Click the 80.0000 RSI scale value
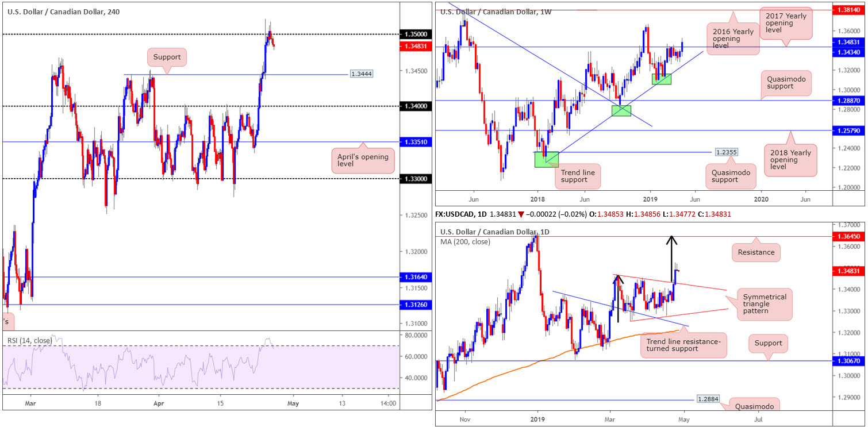This screenshot has height=427, width=868. tap(417, 334)
